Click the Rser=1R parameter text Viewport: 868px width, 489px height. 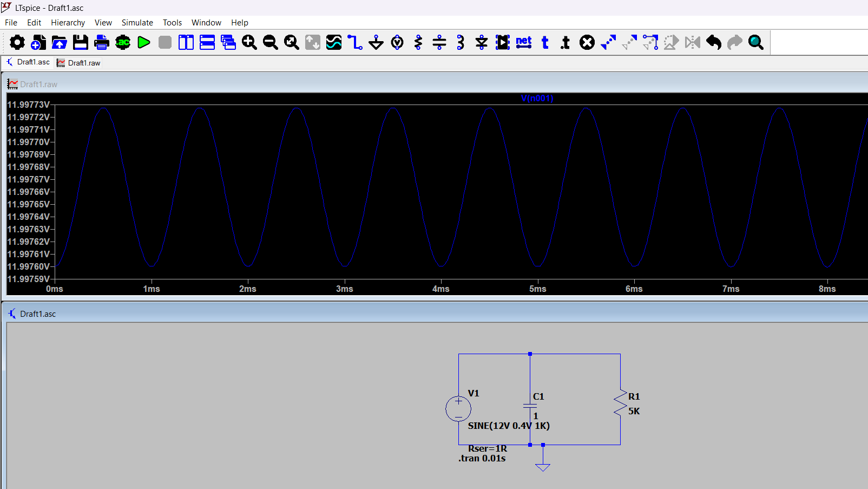click(x=488, y=448)
